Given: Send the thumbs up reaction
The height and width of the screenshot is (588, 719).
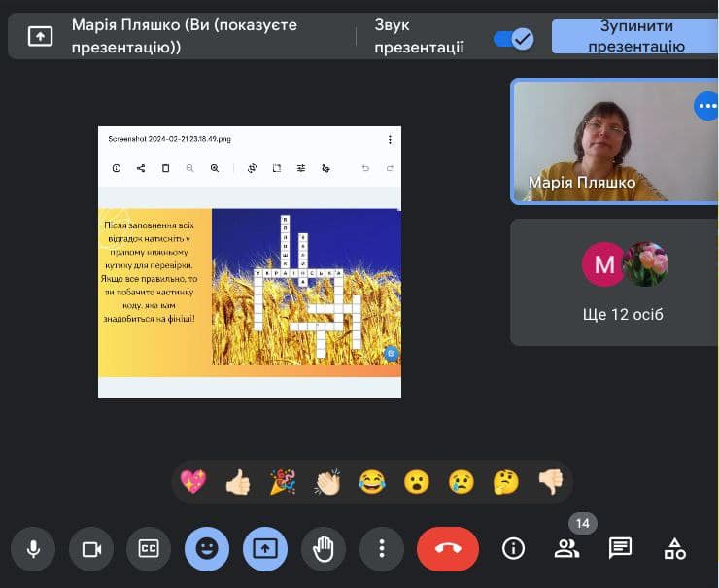Looking at the screenshot, I should tap(238, 482).
